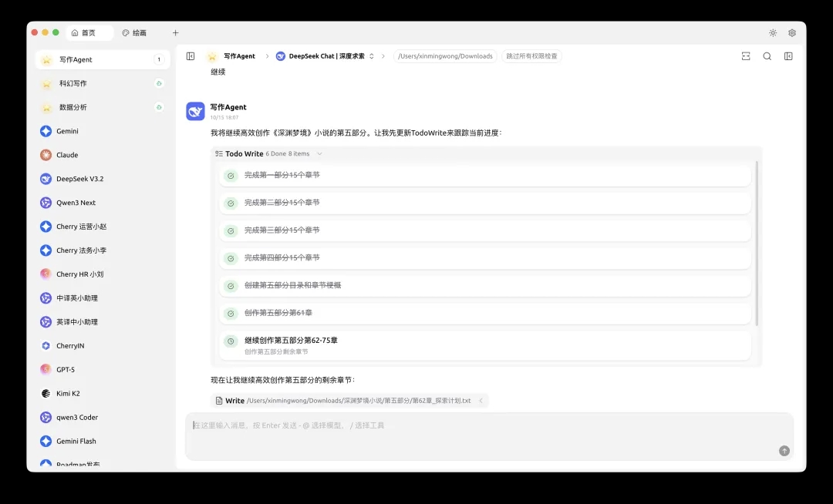Click breadcrumb chevron after model selector
Screen dimensions: 833x504
pyautogui.click(x=383, y=56)
